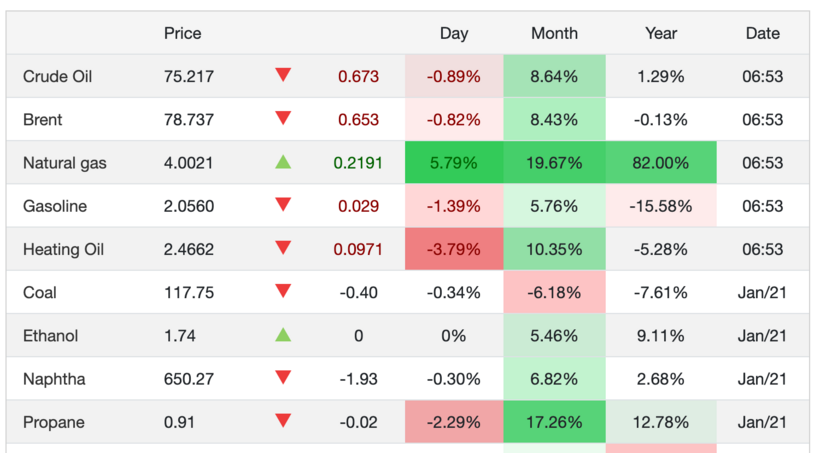Click Brent price 78.737
This screenshot has height=453, width=820.
click(189, 120)
